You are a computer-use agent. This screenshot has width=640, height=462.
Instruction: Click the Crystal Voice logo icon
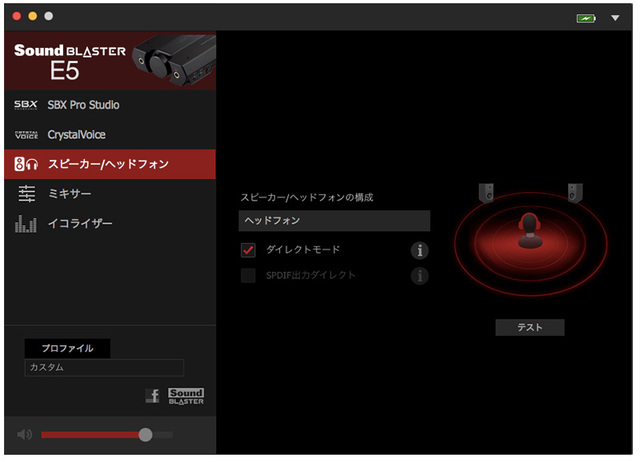click(x=26, y=135)
